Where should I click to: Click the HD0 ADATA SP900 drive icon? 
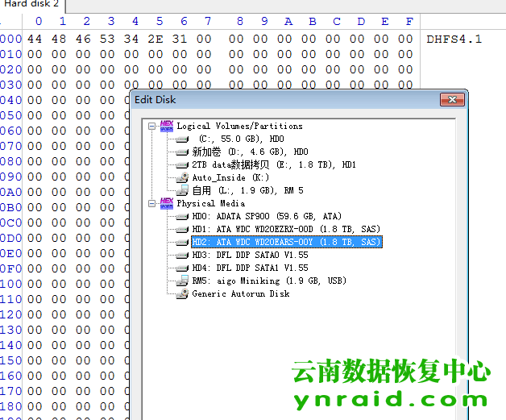(x=181, y=216)
